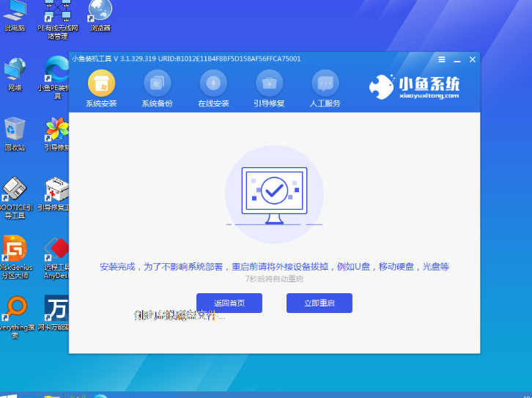Open 人工服务 customer support chat
Viewport: 532px width, 398px height.
tap(325, 89)
